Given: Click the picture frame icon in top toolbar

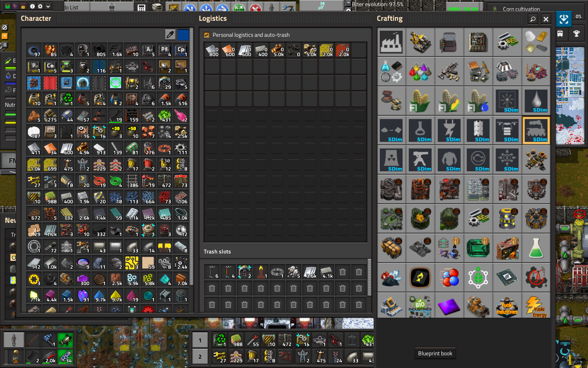Looking at the screenshot, I should click(x=174, y=7).
